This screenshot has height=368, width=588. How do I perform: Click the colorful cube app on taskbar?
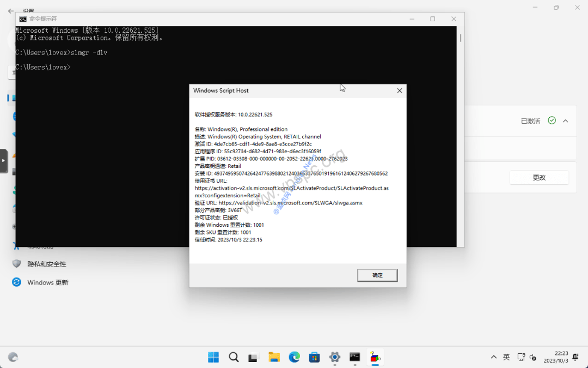click(x=375, y=357)
